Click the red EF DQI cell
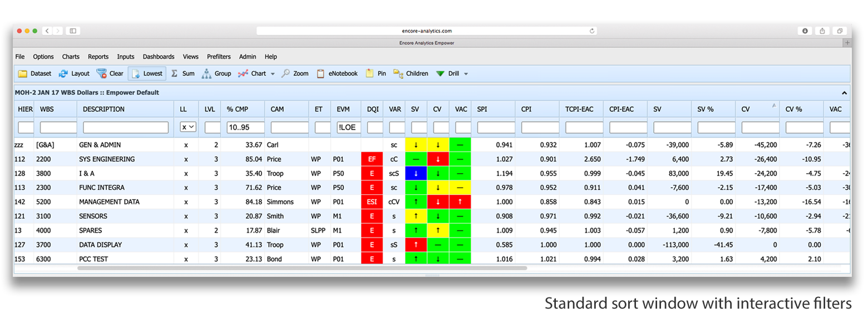 372,159
